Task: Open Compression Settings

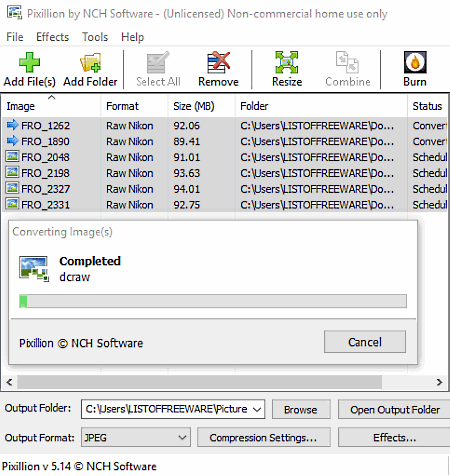Action: pos(264,437)
